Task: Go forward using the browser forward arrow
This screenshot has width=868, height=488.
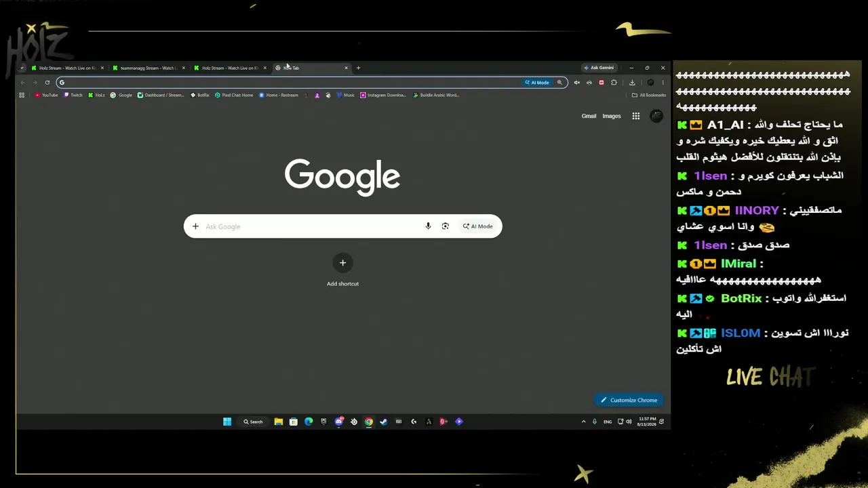Action: (x=35, y=83)
